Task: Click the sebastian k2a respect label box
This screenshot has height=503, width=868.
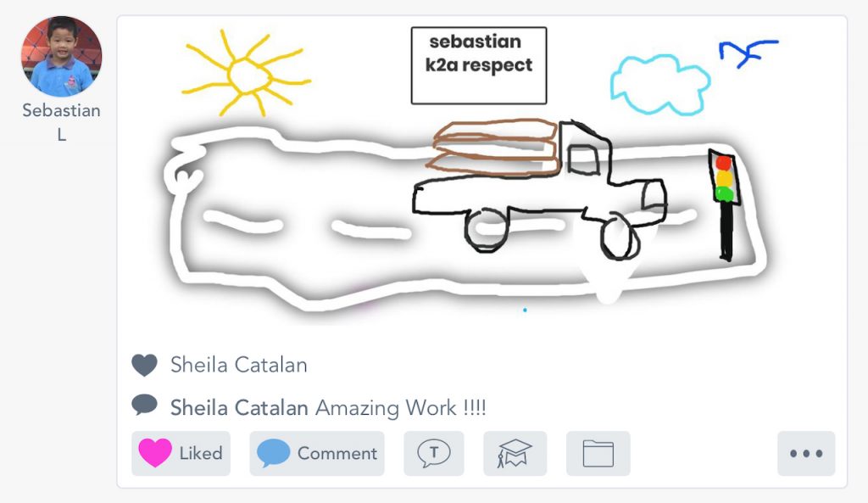Action: click(478, 65)
